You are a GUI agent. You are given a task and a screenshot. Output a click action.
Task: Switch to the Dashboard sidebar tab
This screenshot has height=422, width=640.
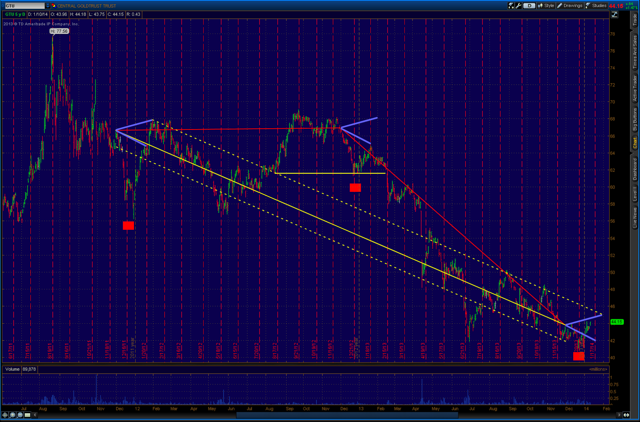click(635, 169)
